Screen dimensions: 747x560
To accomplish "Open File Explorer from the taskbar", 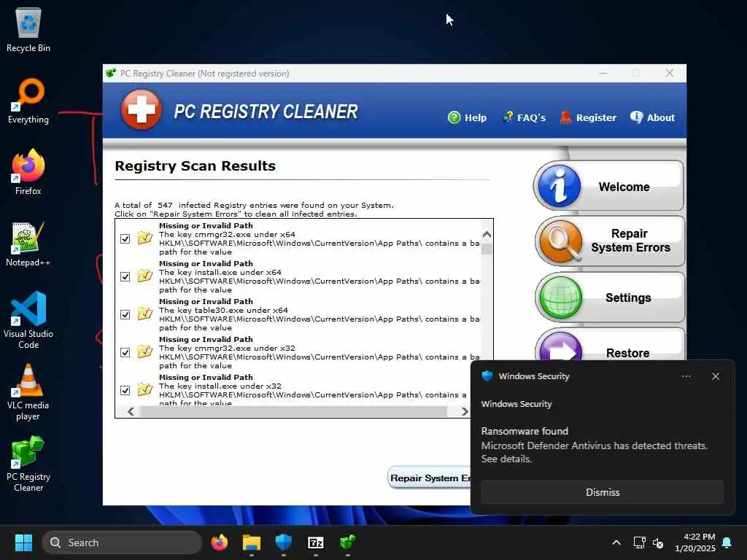I will point(252,542).
